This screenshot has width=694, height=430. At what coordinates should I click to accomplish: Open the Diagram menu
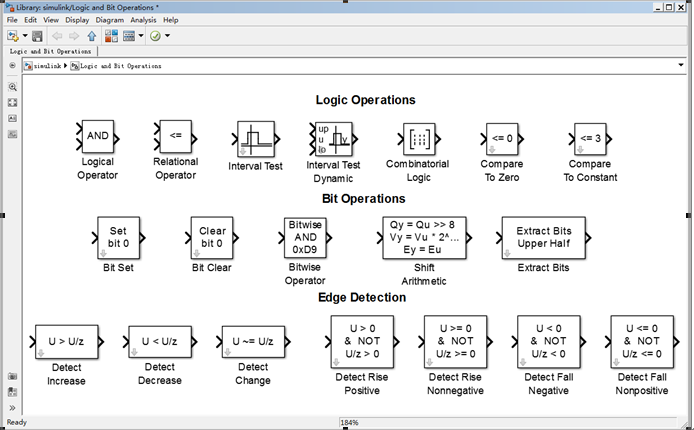pyautogui.click(x=110, y=20)
